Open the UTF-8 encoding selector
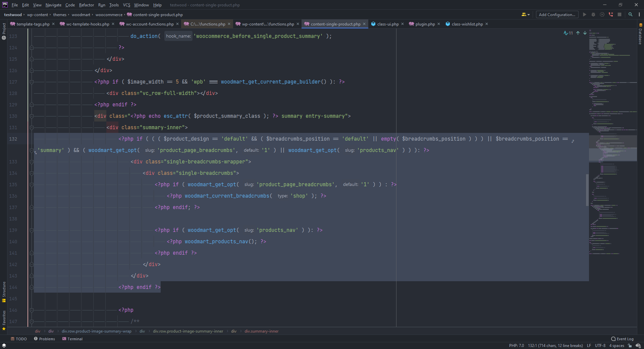The image size is (644, 349). click(600, 346)
